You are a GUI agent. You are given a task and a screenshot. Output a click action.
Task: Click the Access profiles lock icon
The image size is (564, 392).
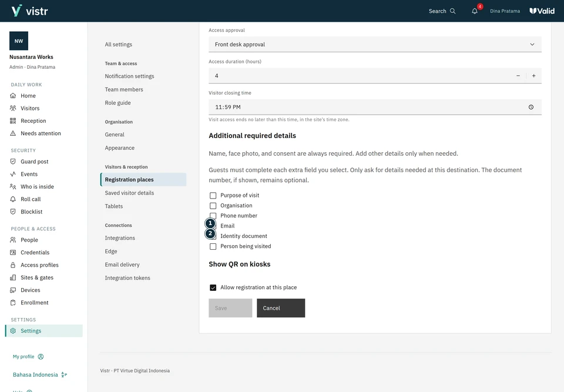[x=13, y=265]
